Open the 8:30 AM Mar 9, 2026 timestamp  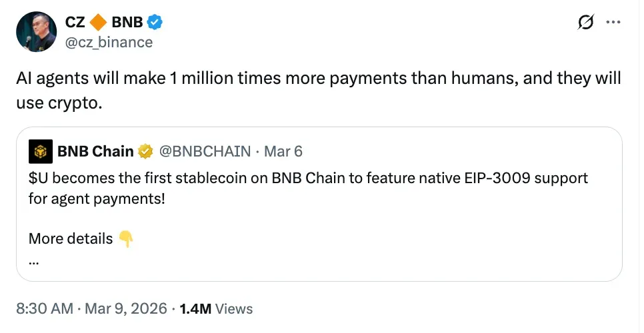pos(91,309)
